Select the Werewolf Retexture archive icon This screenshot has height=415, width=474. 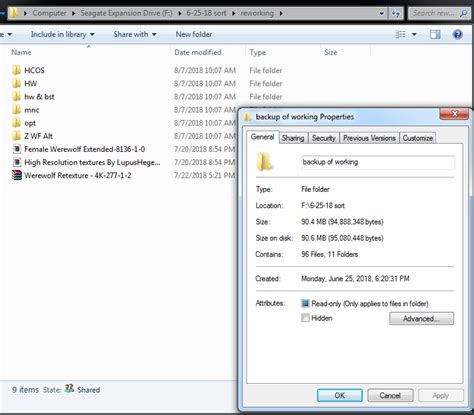click(x=17, y=175)
